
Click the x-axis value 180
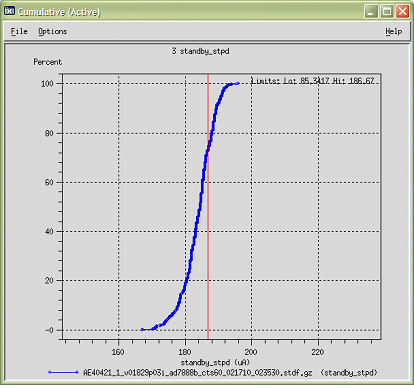point(185,352)
